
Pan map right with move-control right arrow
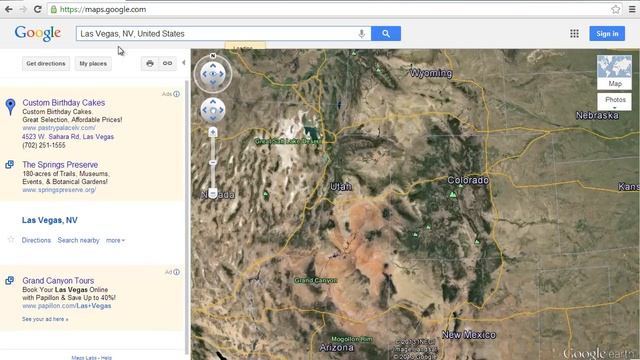[x=221, y=110]
